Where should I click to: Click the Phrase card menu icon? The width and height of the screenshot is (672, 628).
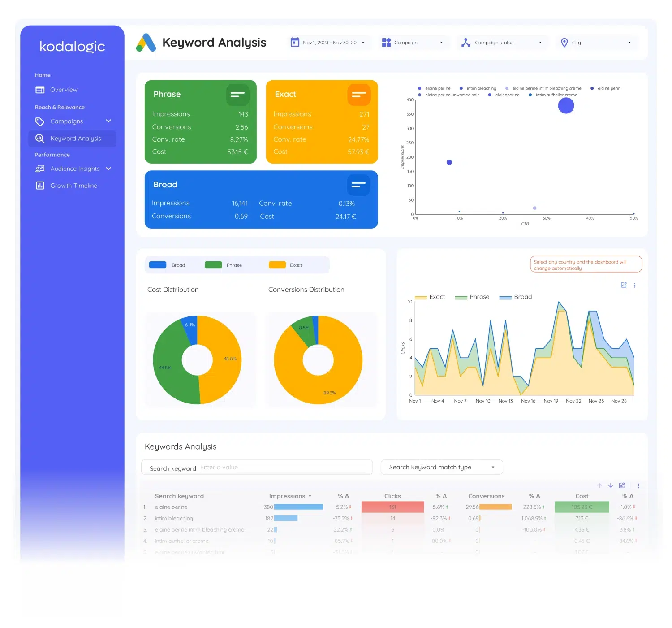pos(237,95)
